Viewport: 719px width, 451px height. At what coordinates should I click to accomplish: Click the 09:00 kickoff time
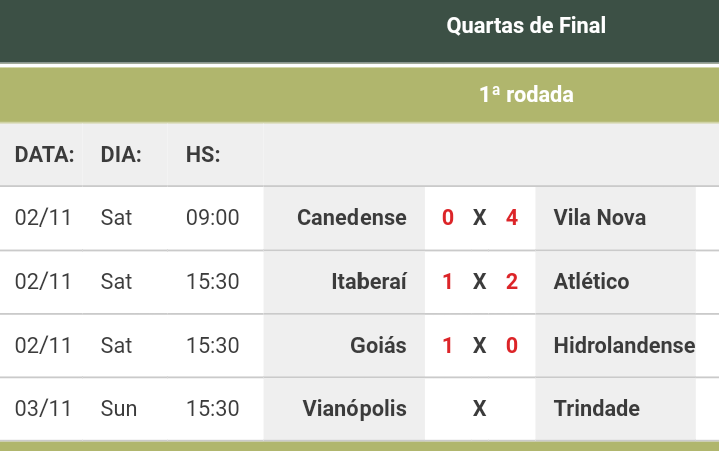pos(212,217)
